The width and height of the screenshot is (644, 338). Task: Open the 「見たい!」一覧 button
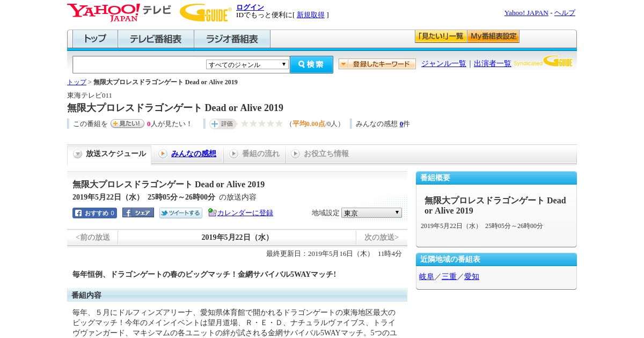(x=441, y=36)
